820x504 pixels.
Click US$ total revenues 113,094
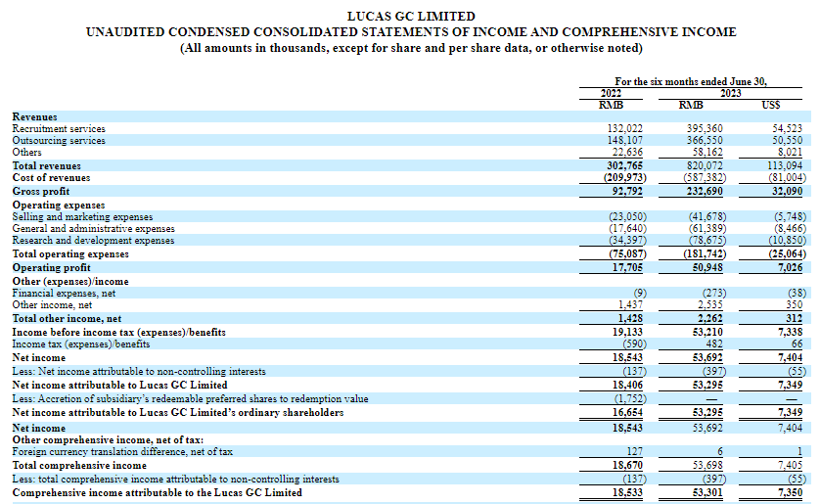click(785, 165)
